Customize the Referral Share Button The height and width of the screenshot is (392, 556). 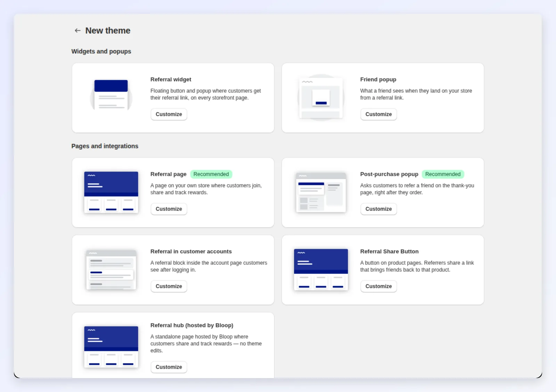[378, 286]
